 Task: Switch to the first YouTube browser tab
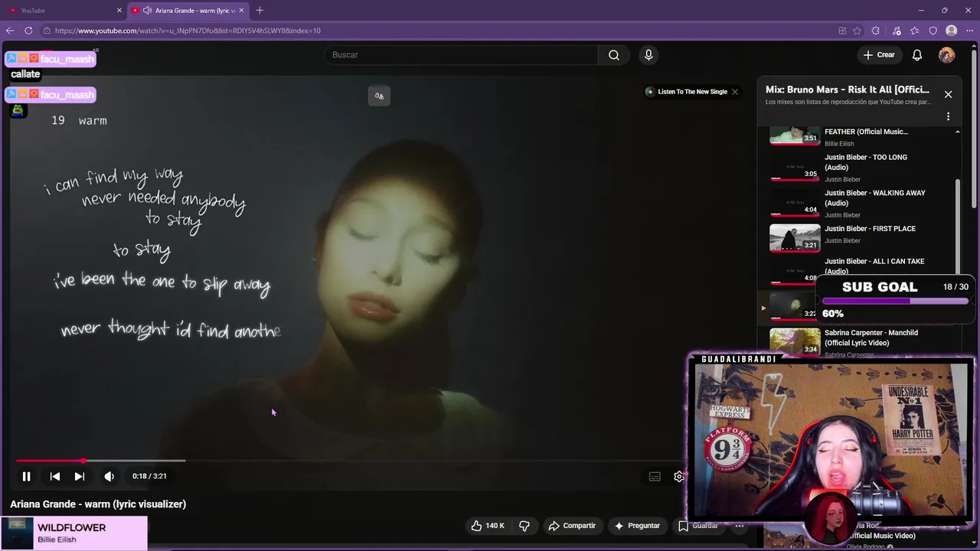click(65, 10)
